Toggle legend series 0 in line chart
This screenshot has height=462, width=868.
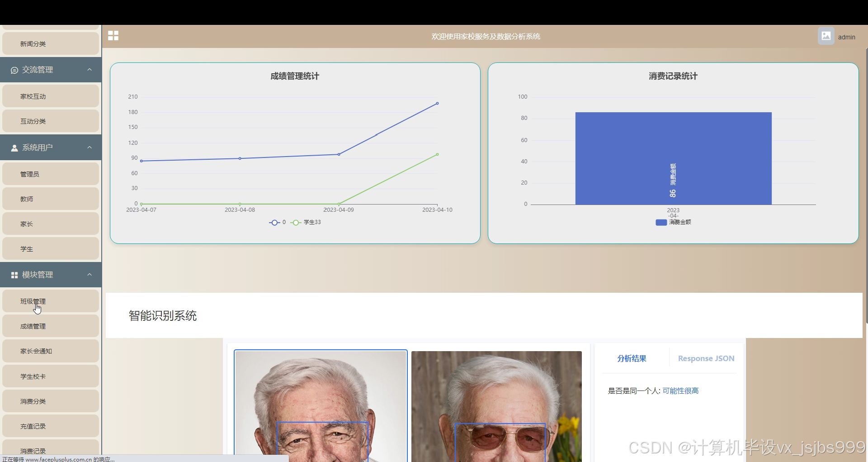[277, 222]
